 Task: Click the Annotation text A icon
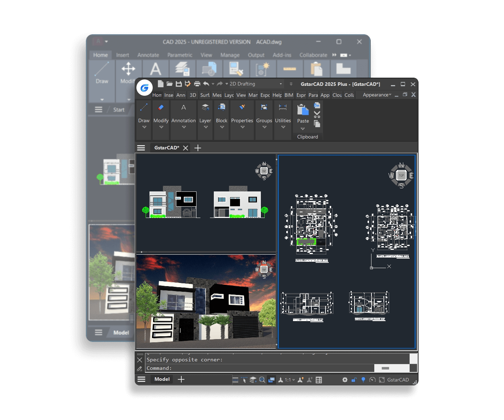tap(183, 107)
